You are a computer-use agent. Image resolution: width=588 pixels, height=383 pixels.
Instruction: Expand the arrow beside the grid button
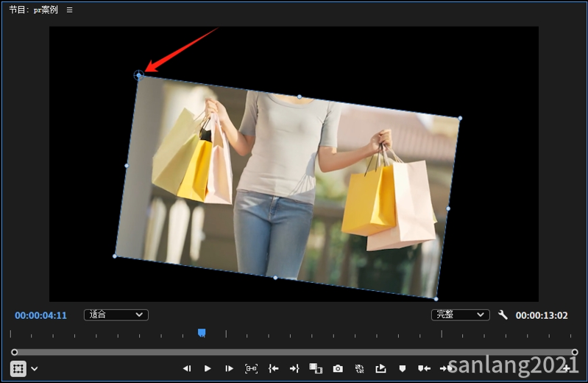[35, 368]
